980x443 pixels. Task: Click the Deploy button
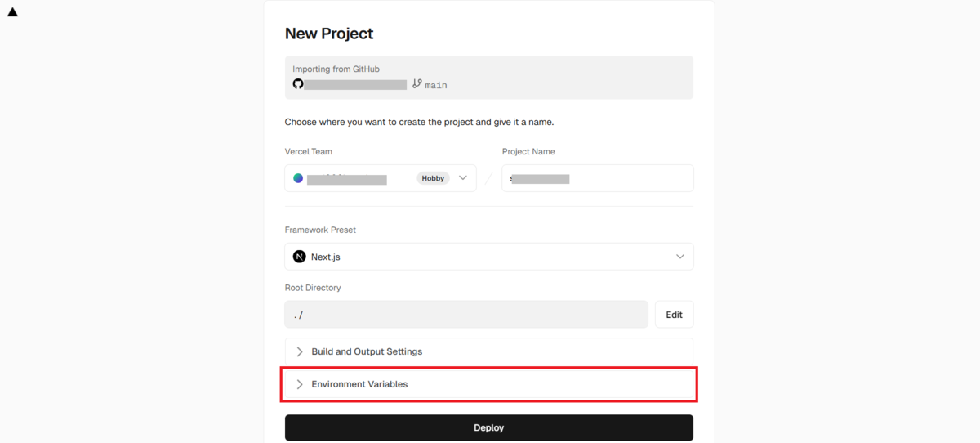tap(489, 427)
